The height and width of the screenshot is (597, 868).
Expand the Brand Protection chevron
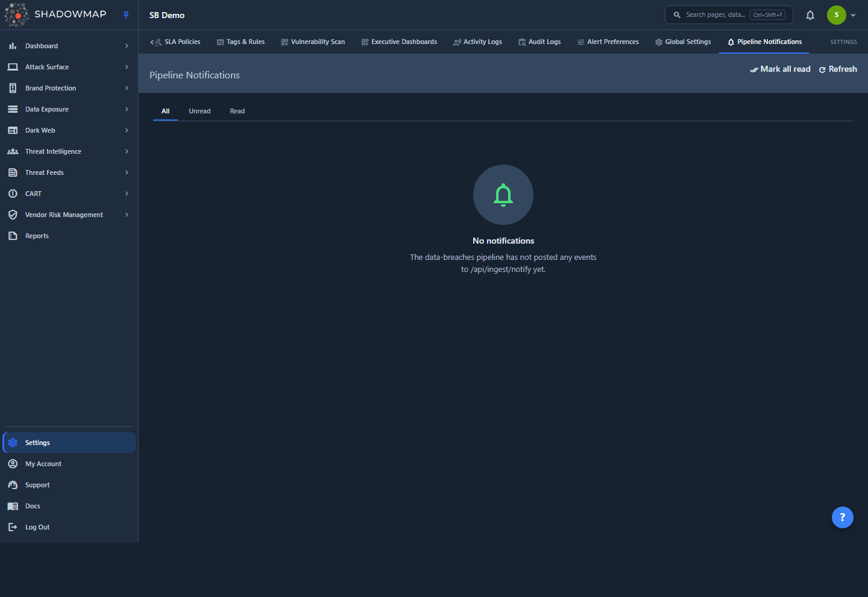(x=127, y=88)
